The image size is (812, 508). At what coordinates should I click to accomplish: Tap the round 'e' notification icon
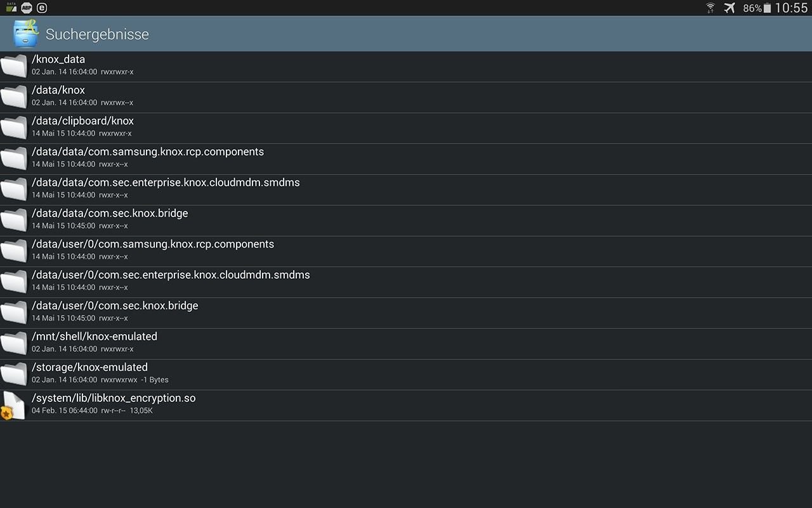[x=42, y=8]
